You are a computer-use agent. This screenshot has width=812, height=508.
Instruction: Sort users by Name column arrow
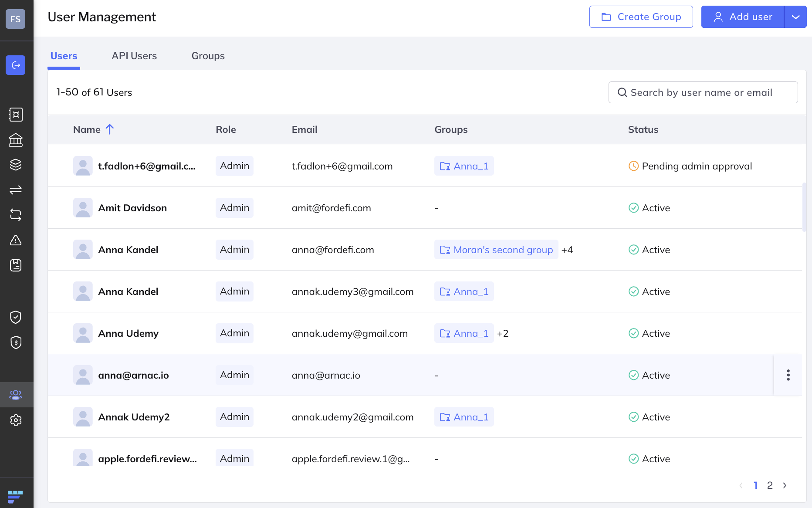pos(110,129)
